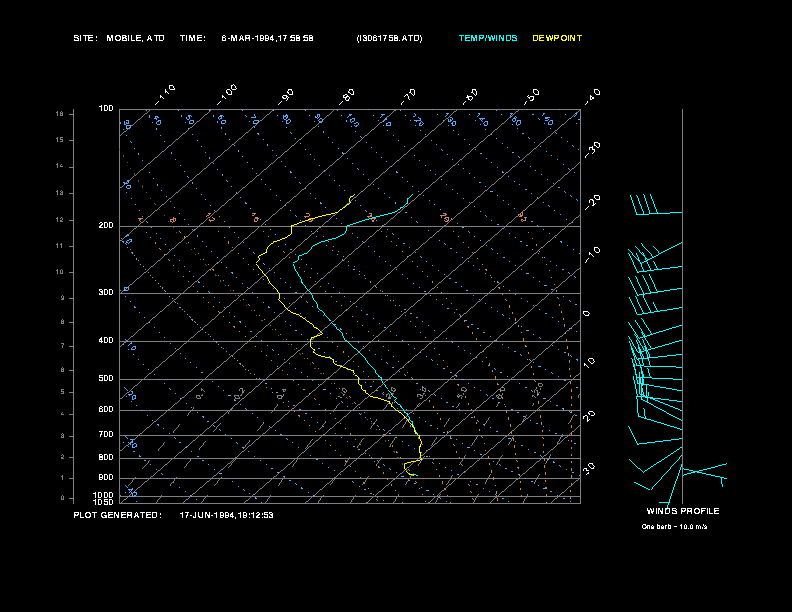Image resolution: width=792 pixels, height=612 pixels.
Task: Click the 'TIME:' header label
Action: click(192, 38)
